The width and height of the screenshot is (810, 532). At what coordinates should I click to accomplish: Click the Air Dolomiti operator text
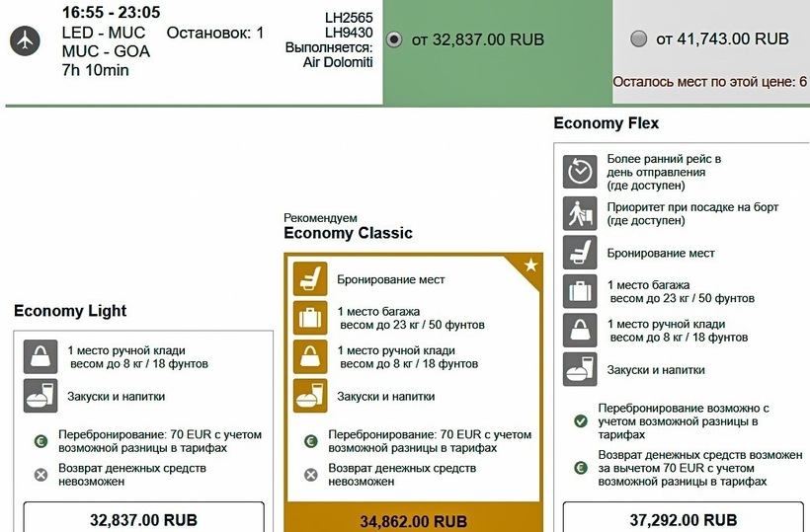pos(338,62)
